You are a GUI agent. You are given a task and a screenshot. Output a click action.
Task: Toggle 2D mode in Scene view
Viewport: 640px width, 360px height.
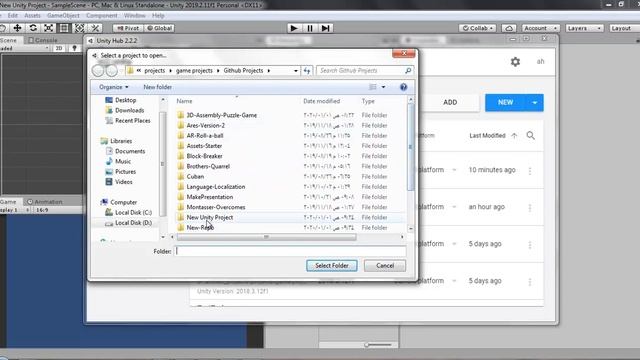tap(59, 48)
